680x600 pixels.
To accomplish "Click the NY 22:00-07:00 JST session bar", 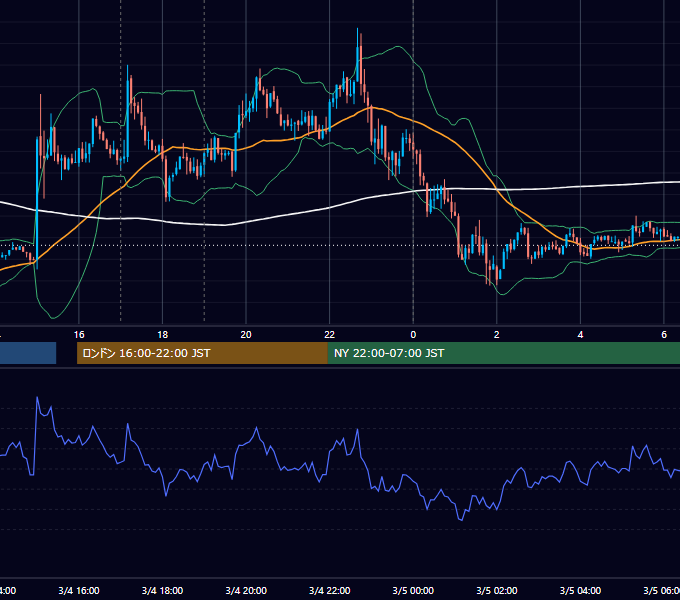I will (x=503, y=353).
